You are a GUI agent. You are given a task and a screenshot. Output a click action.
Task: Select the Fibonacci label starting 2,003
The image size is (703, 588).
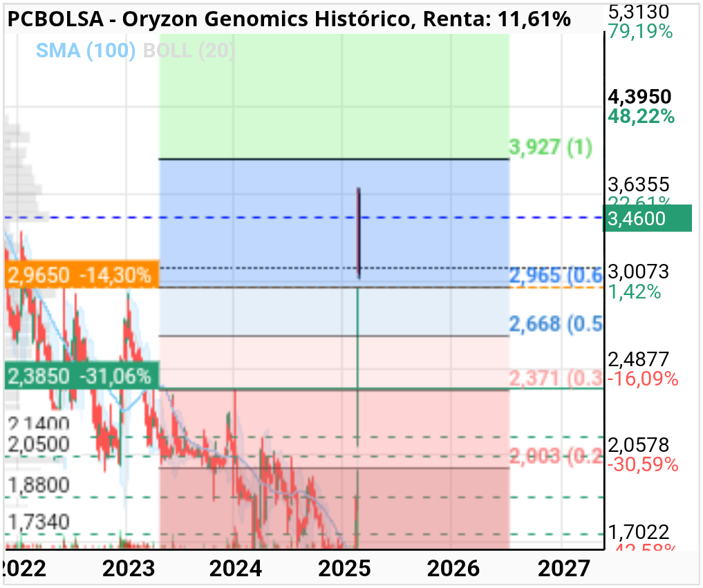(x=556, y=456)
